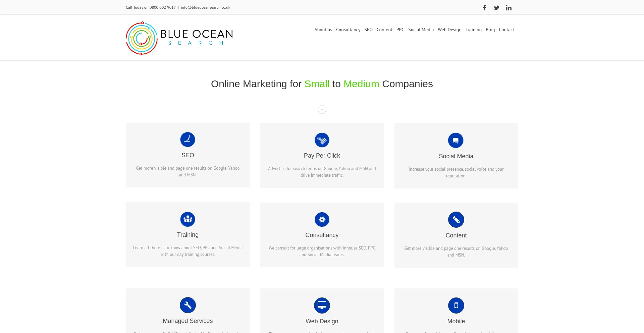Open the Facebook social icon

tap(484, 8)
